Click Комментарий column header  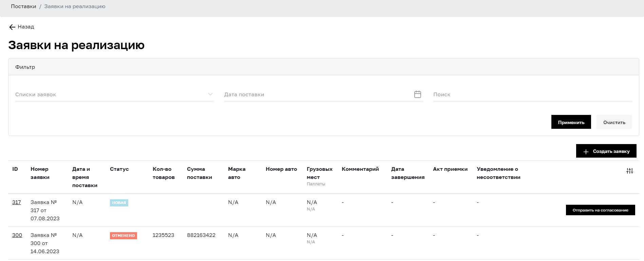pos(360,169)
